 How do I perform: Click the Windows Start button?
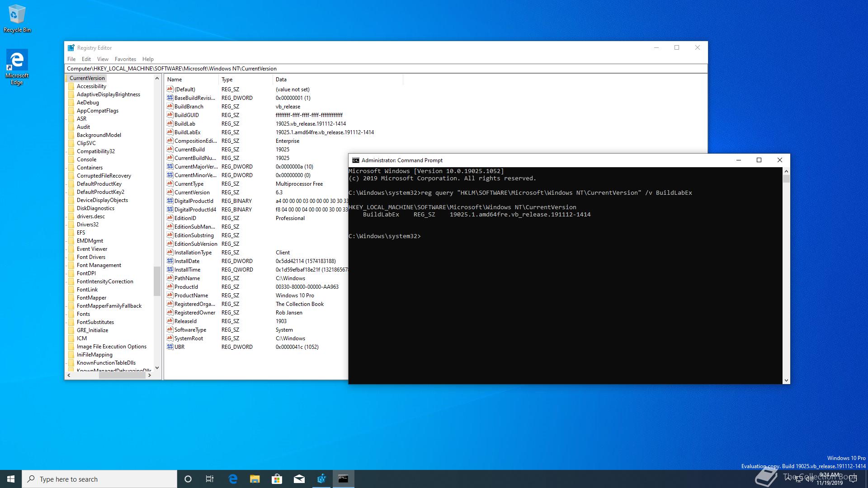click(x=11, y=479)
